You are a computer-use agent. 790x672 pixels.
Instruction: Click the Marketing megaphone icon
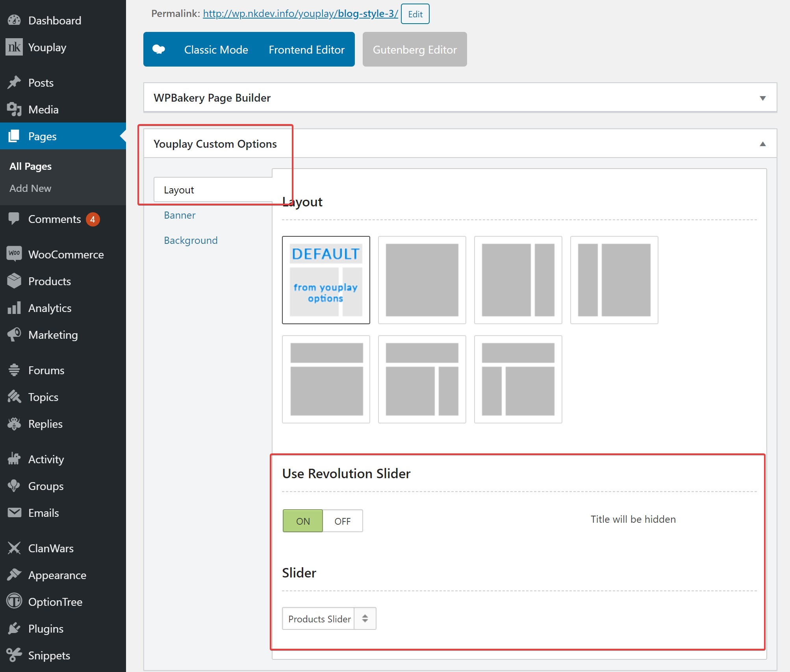(14, 335)
